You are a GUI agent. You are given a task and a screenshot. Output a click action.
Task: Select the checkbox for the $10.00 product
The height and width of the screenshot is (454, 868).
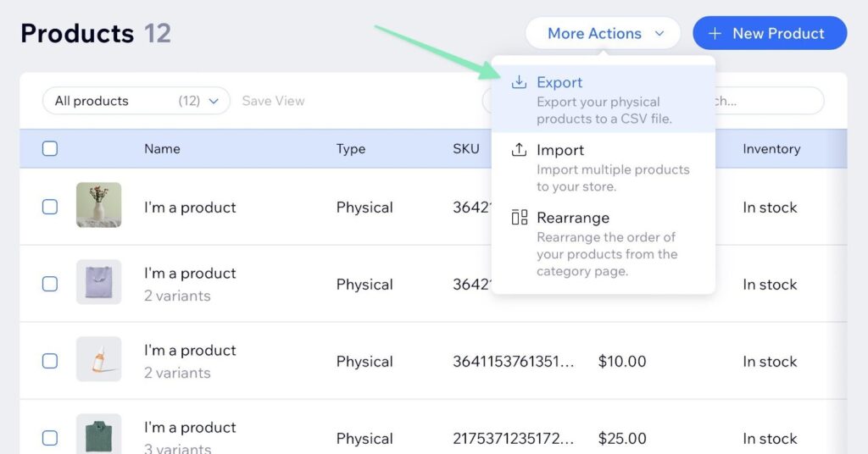pyautogui.click(x=50, y=361)
